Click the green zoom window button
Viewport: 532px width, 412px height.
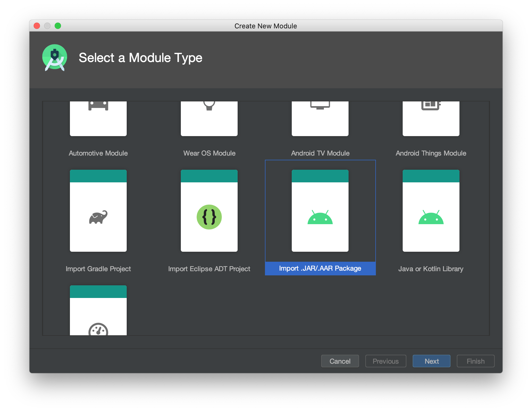tap(58, 26)
